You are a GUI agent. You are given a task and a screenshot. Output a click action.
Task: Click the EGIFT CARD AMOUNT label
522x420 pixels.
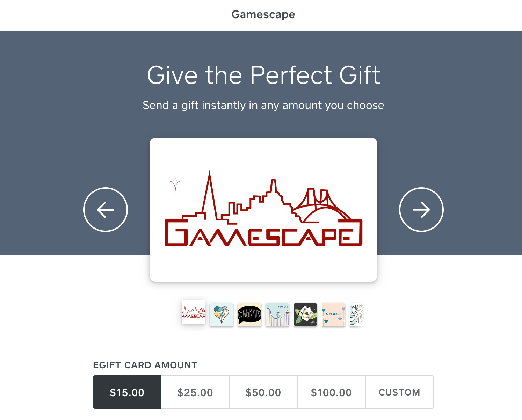145,365
